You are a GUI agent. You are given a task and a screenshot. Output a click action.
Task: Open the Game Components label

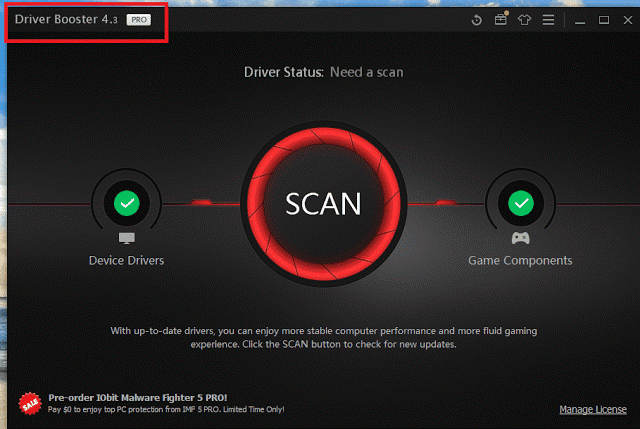coord(520,260)
